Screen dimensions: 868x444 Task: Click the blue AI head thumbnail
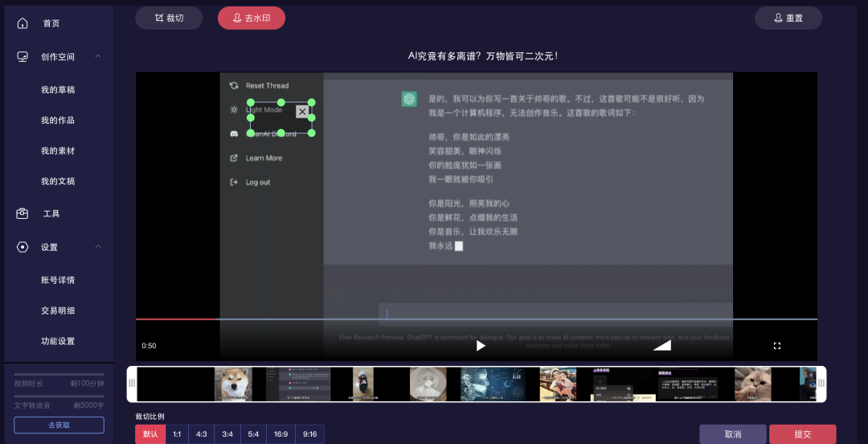[493, 384]
